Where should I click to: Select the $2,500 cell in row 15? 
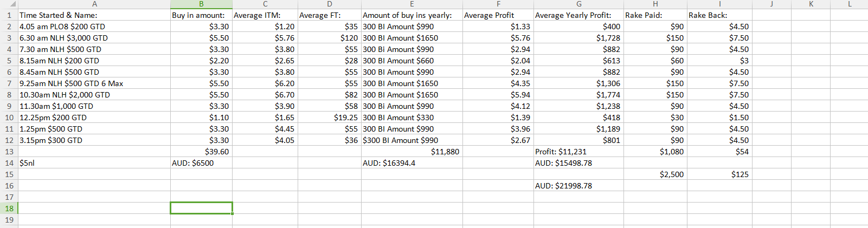click(x=655, y=174)
